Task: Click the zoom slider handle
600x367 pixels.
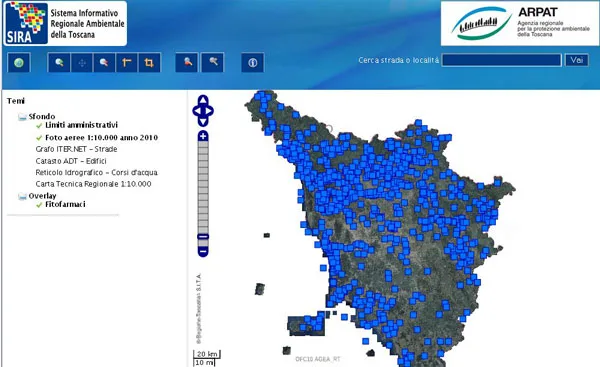Action: tap(203, 237)
